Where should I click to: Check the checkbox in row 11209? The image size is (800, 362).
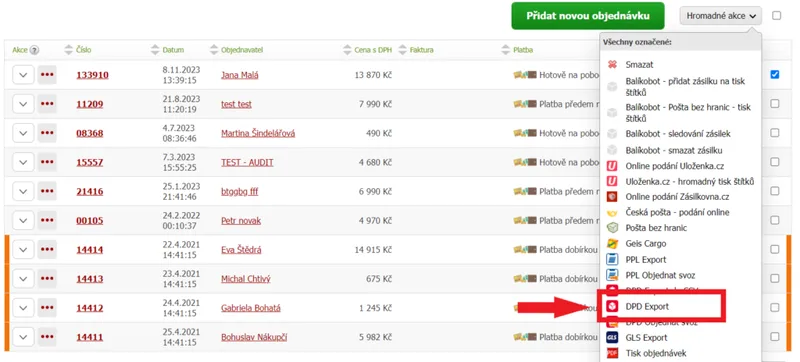coord(775,104)
